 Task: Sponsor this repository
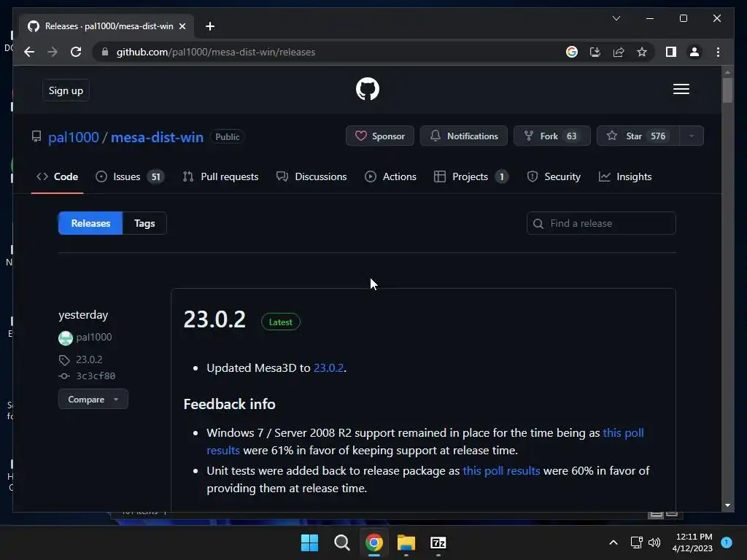pyautogui.click(x=379, y=136)
